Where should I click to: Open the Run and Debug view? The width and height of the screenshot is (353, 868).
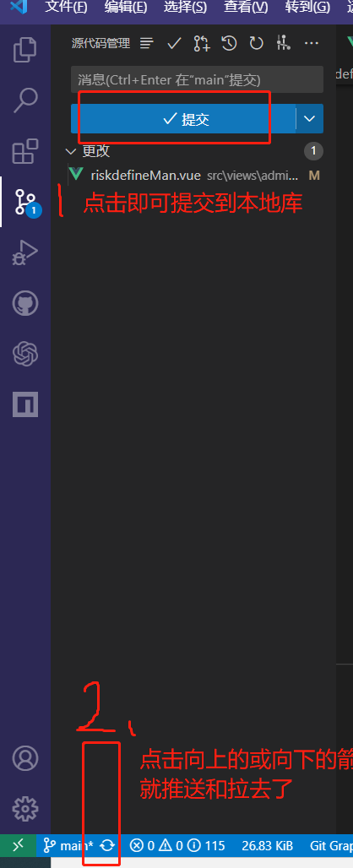tap(24, 253)
